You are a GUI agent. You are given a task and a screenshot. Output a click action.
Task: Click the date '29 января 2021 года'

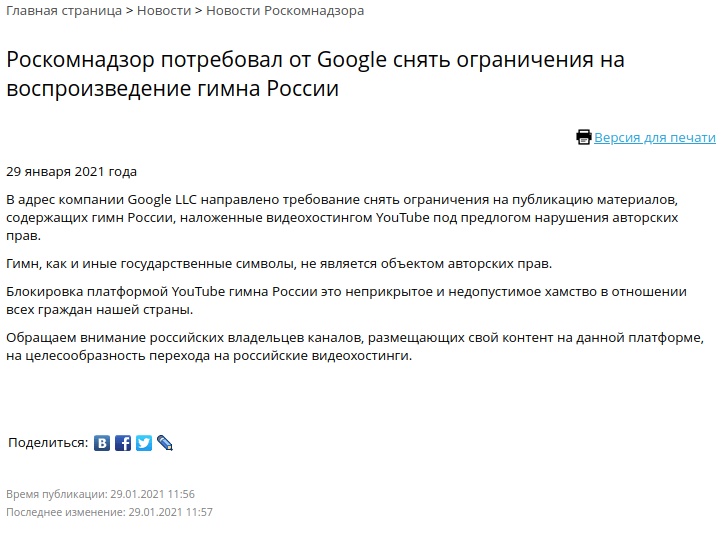point(71,171)
